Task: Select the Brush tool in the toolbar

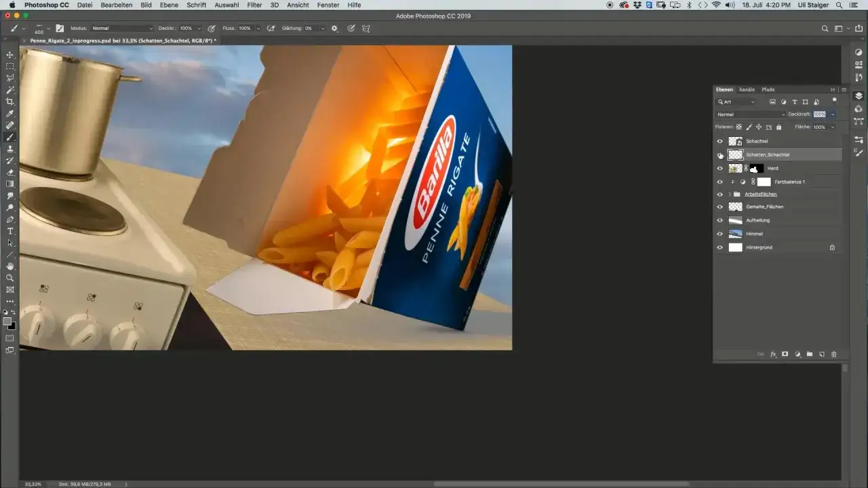Action: pos(10,137)
